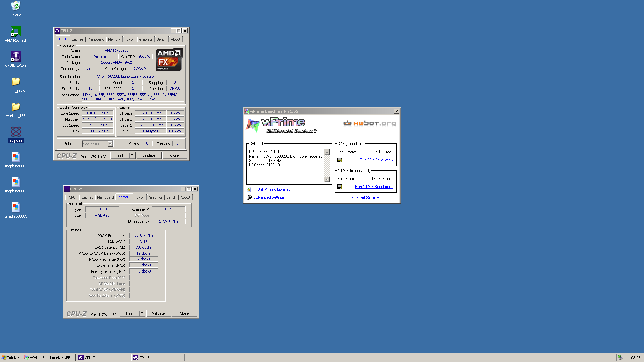This screenshot has height=362, width=644.
Task: Open Mainboard tab in lower CPU-Z
Action: pyautogui.click(x=105, y=197)
